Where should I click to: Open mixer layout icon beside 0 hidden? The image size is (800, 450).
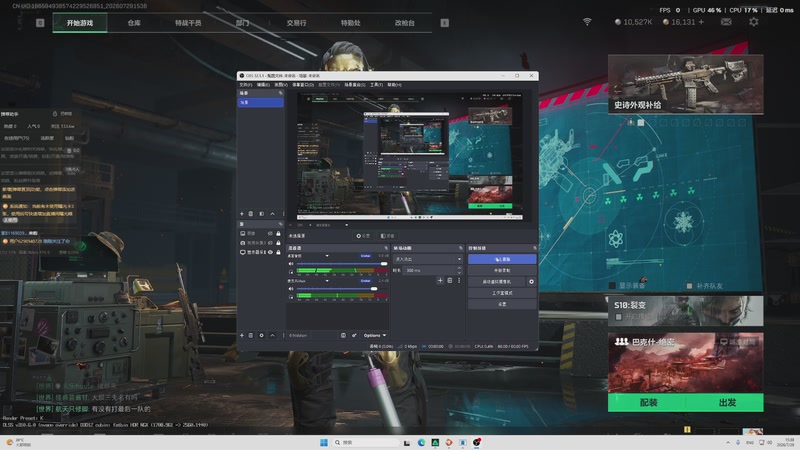click(343, 335)
